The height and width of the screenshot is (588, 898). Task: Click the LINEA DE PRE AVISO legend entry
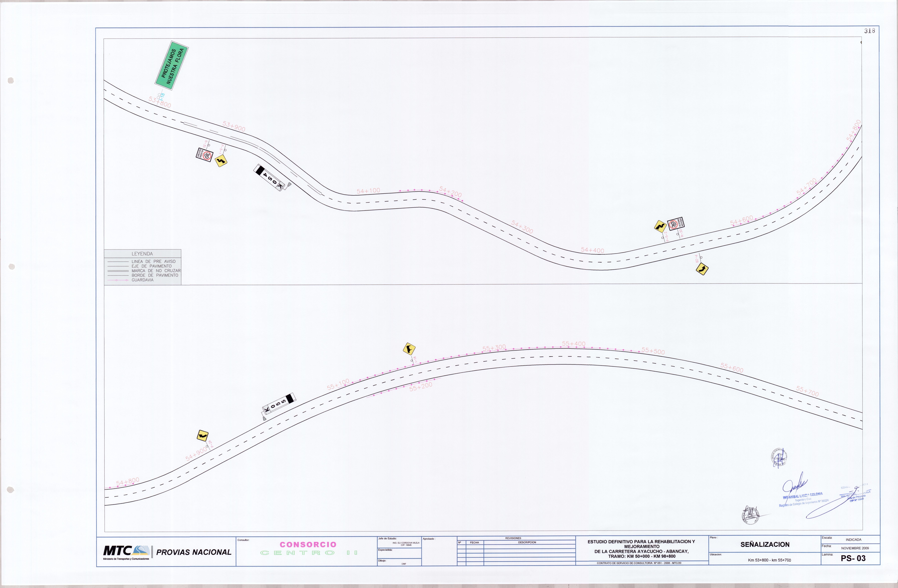click(154, 262)
